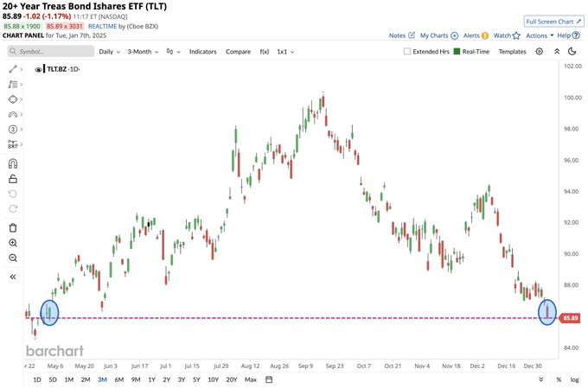Screen dimensions: 588x388
Task: Open the numbered marker annotation tool
Action: (13, 130)
